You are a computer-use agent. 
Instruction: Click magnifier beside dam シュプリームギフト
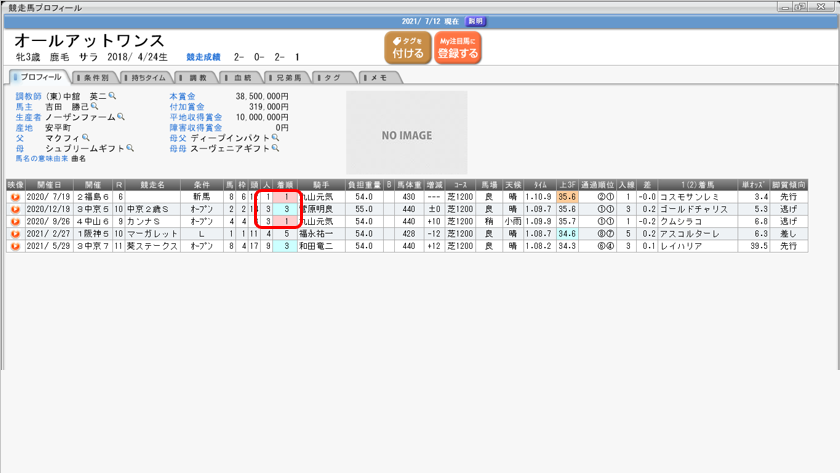129,148
